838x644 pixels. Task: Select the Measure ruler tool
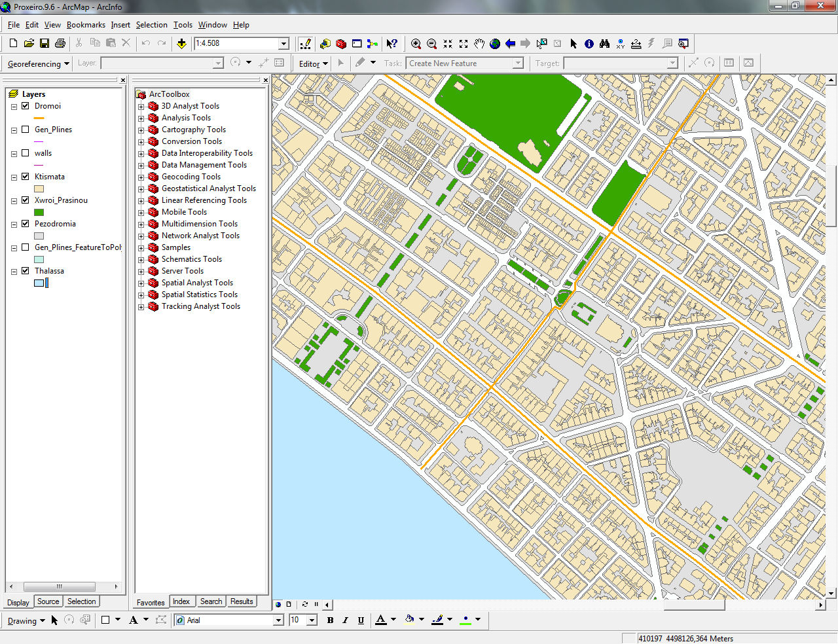636,43
